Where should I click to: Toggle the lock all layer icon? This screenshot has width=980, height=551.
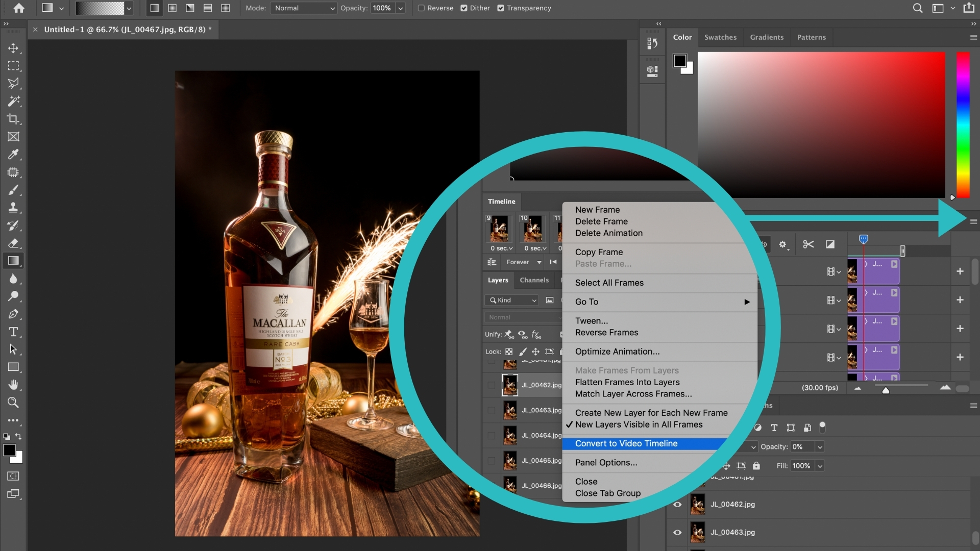(x=756, y=466)
